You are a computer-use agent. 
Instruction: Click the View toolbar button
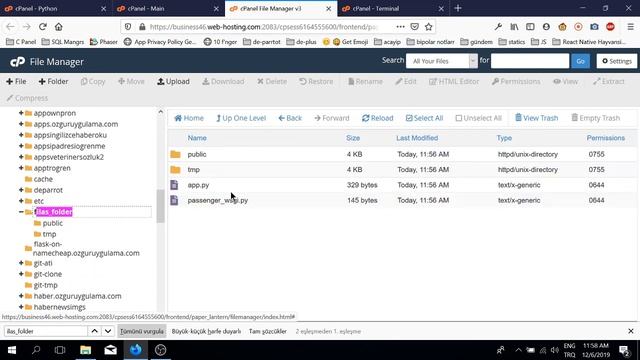[x=566, y=82]
